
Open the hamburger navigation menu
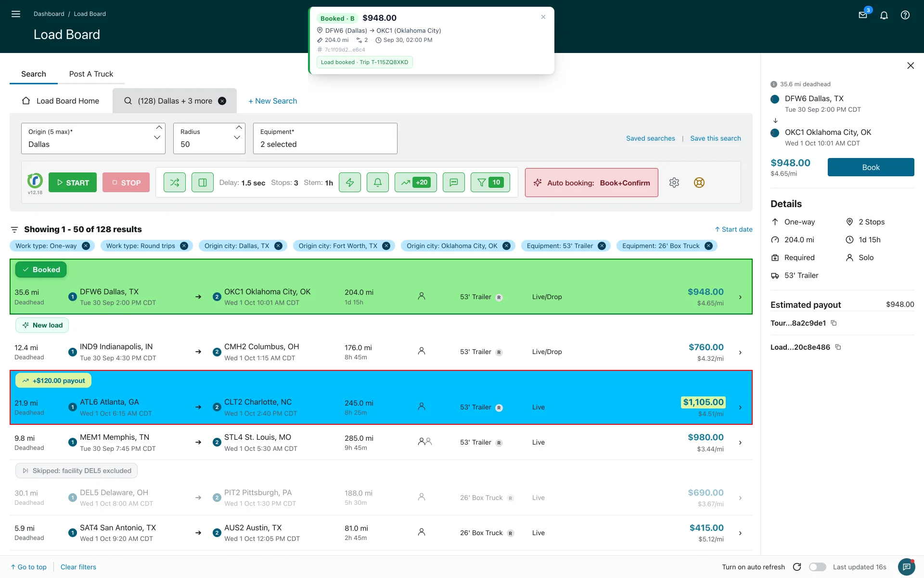(x=16, y=14)
